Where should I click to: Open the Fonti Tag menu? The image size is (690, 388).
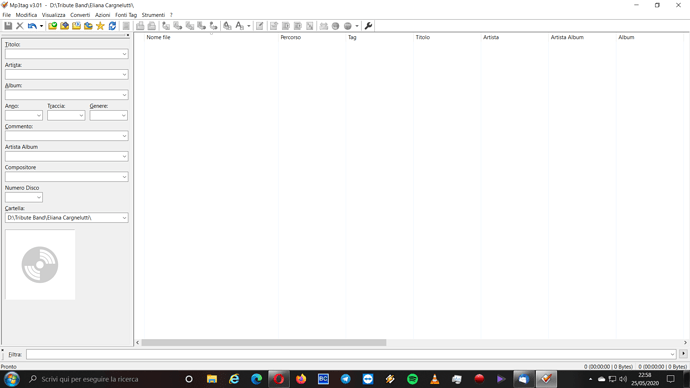126,15
